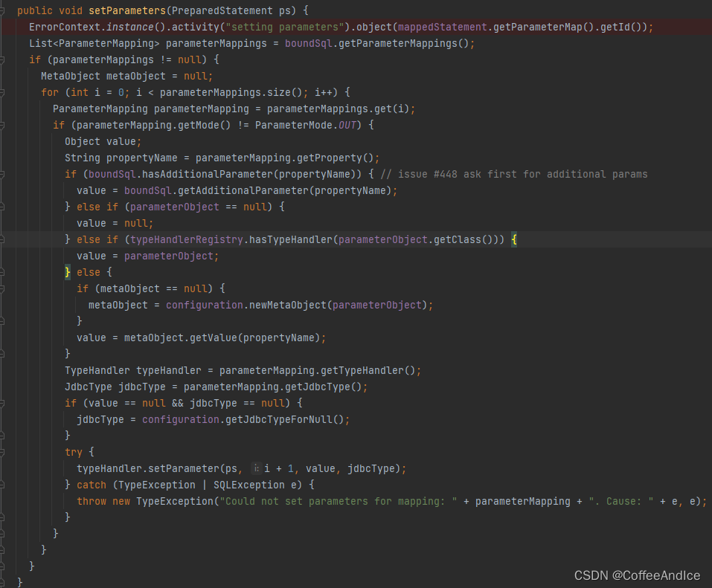
Task: Click getParameterMappings() call
Action: (x=404, y=44)
